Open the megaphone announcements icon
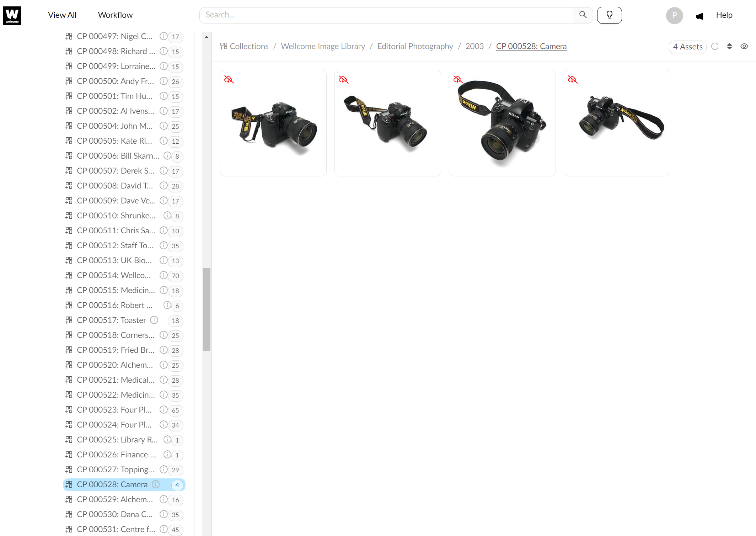 tap(699, 16)
